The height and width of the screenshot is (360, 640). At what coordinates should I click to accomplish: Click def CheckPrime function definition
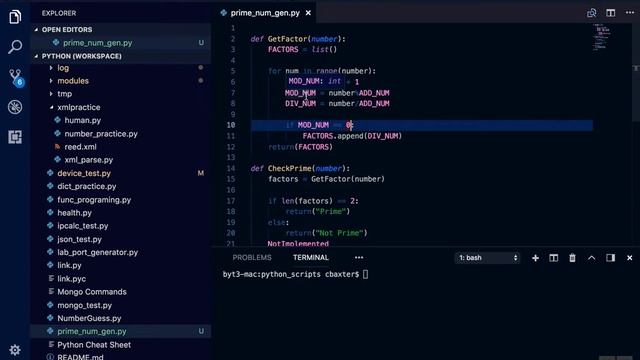click(300, 169)
